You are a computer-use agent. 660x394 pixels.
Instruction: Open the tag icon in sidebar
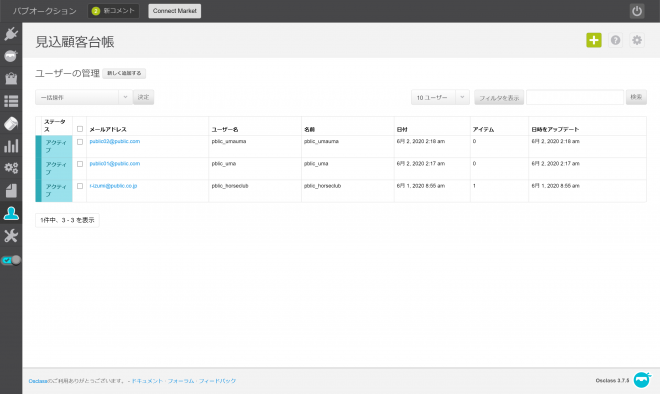[11, 123]
